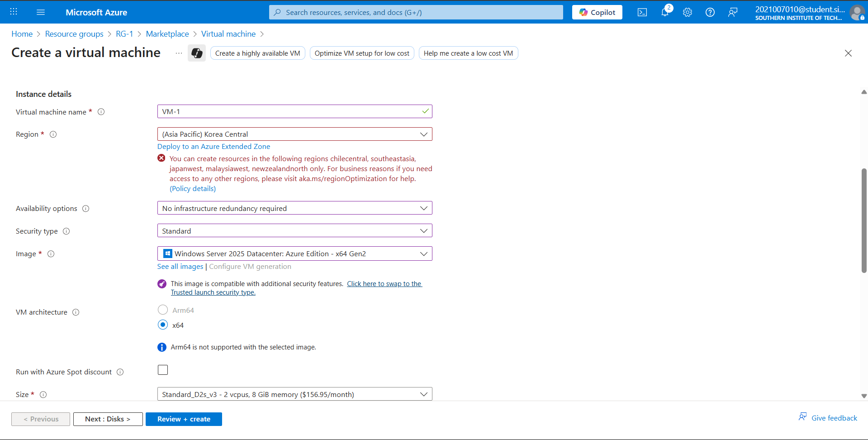Show info tooltip for Region
This screenshot has height=440, width=868.
pyautogui.click(x=53, y=134)
